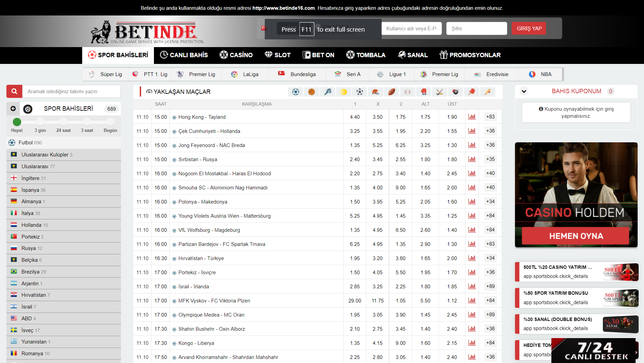Expand İngiltere leagues list
Screen dimensions: 644x363
pyautogui.click(x=64, y=178)
